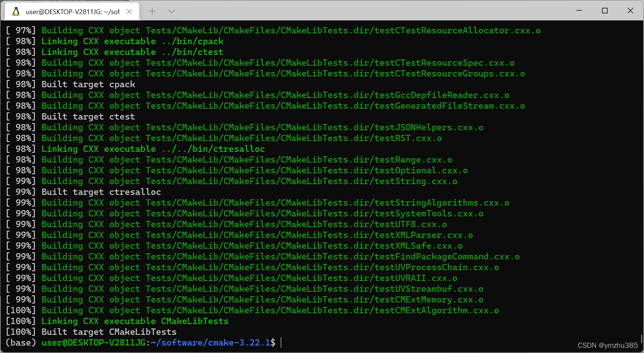
Task: Click the testUVProcessChain.cxx.o build line
Action: [x=253, y=267]
